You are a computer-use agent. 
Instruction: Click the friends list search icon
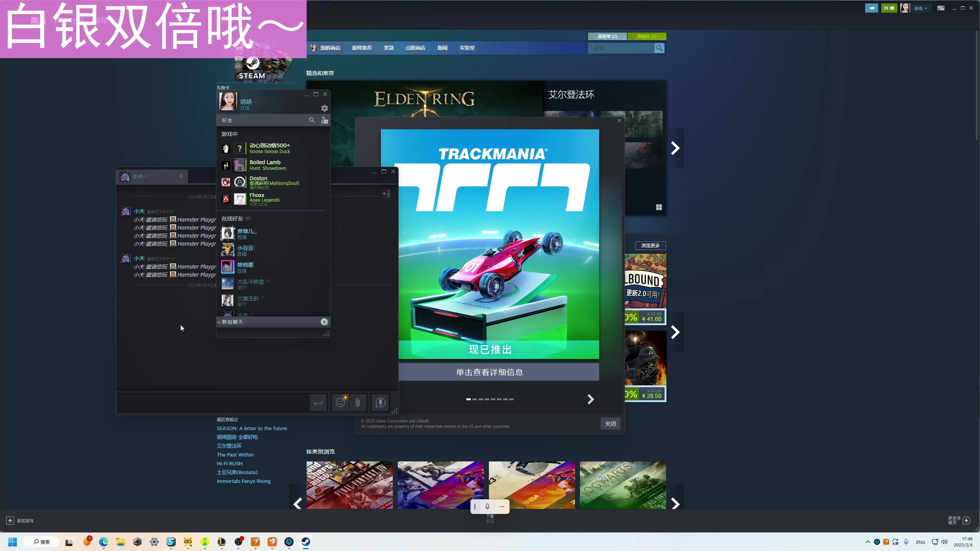point(312,120)
